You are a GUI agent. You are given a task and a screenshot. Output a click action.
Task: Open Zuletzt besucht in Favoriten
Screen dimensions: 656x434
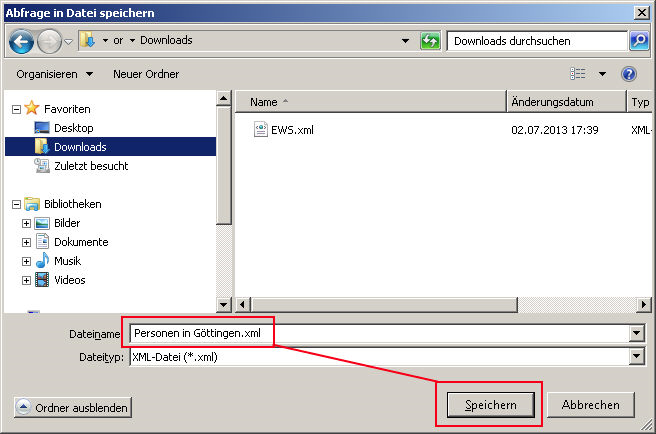pyautogui.click(x=91, y=166)
